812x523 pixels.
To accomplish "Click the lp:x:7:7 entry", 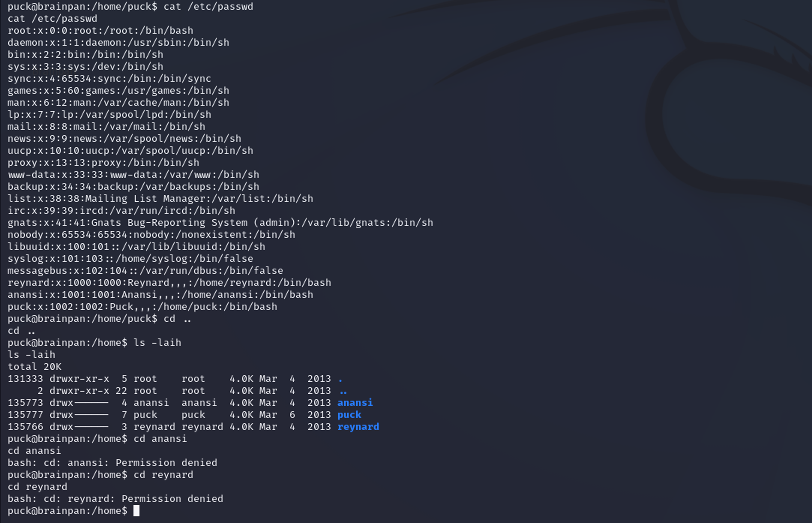I will (109, 115).
